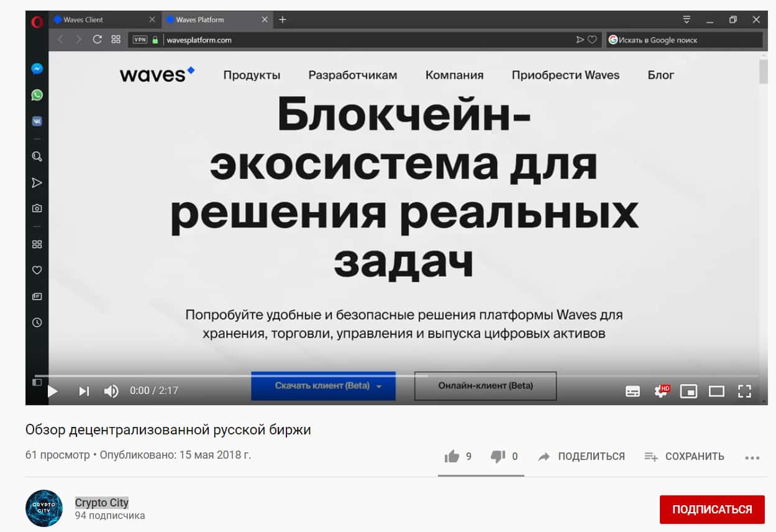Open the Crypto City channel name link
The height and width of the screenshot is (532, 776).
102,503
